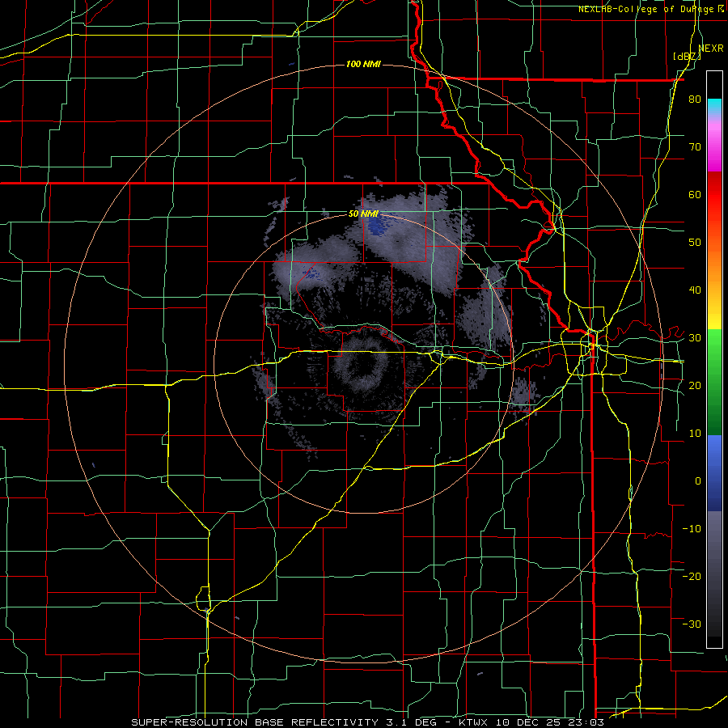Screen dimensions: 728x728
Task: Click the 10 dBZ scale label
Action: tap(695, 434)
